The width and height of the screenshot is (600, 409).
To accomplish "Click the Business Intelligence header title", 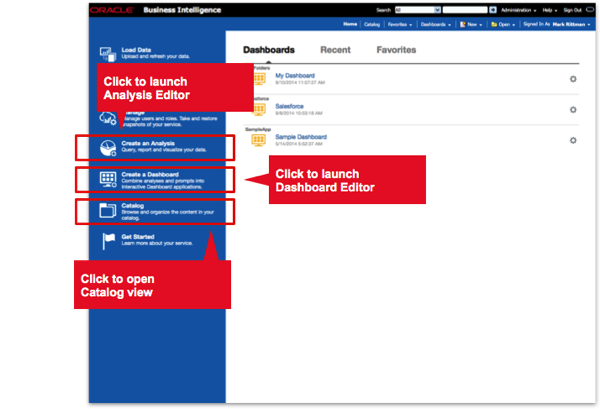I will tap(182, 10).
